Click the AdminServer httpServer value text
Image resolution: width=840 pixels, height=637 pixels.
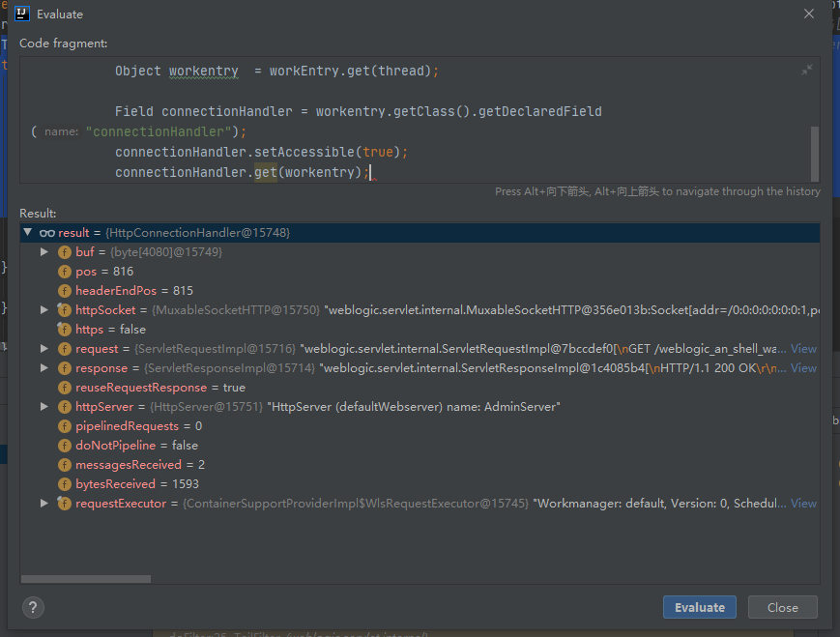click(x=414, y=407)
